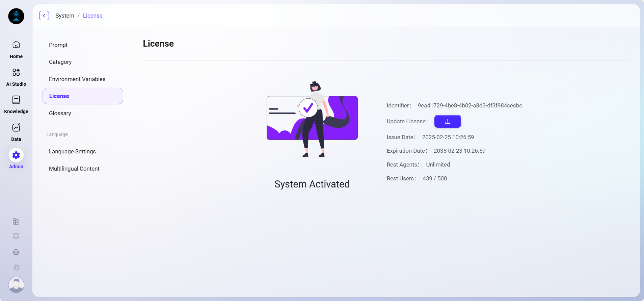The image size is (644, 301).
Task: Open Multilingual Content page
Action: (74, 169)
